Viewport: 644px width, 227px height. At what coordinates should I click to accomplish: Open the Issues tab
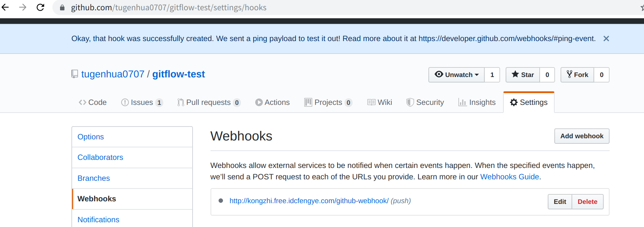[x=141, y=102]
